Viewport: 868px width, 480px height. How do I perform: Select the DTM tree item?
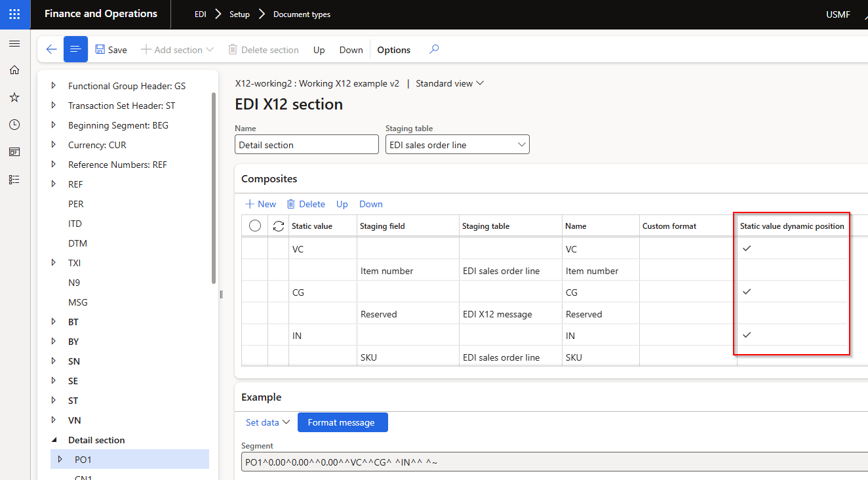[77, 243]
